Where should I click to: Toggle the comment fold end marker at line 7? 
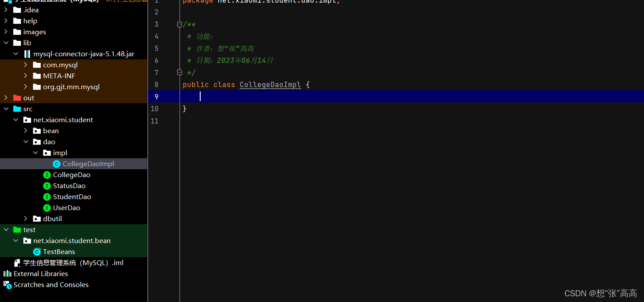(x=179, y=71)
